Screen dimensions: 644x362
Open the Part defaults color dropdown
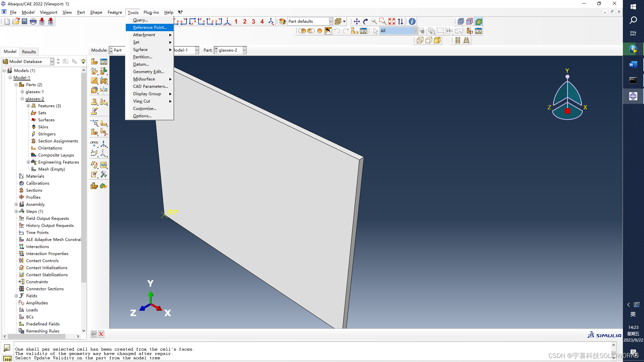click(330, 21)
